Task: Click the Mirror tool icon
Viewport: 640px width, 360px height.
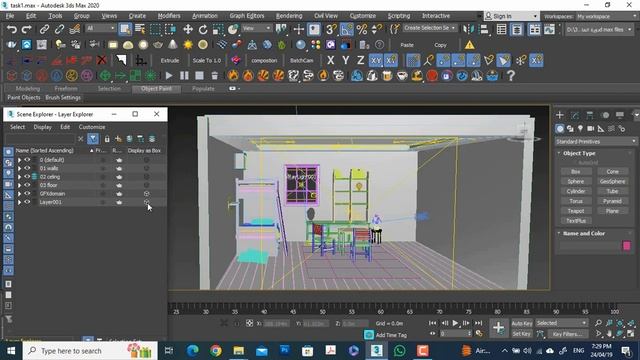Action: coord(469,29)
